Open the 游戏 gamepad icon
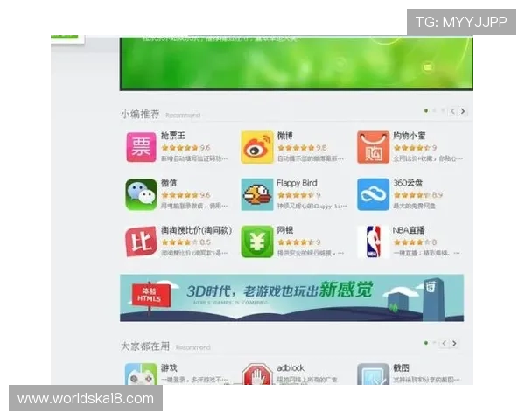 [x=141, y=374]
